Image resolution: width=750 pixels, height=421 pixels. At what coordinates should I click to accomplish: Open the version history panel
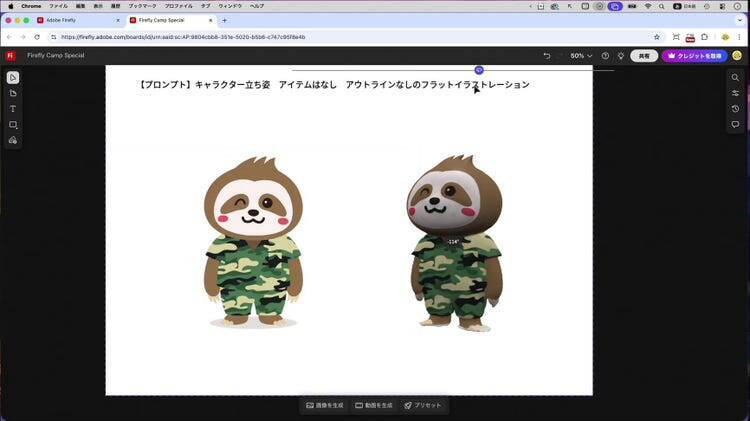point(735,109)
